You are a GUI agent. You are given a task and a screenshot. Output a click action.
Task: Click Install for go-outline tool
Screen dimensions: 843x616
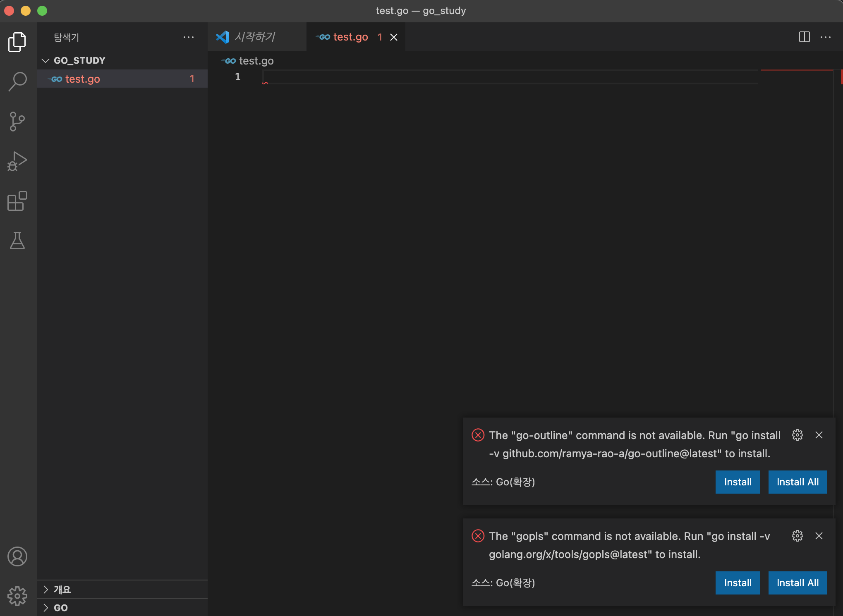(x=738, y=482)
